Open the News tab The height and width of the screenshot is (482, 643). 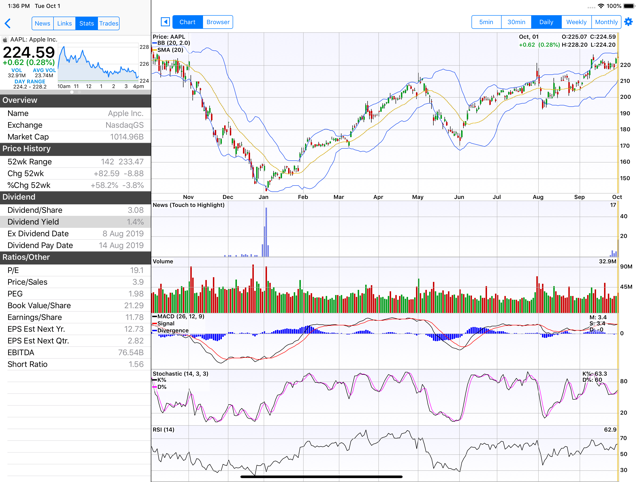point(42,23)
